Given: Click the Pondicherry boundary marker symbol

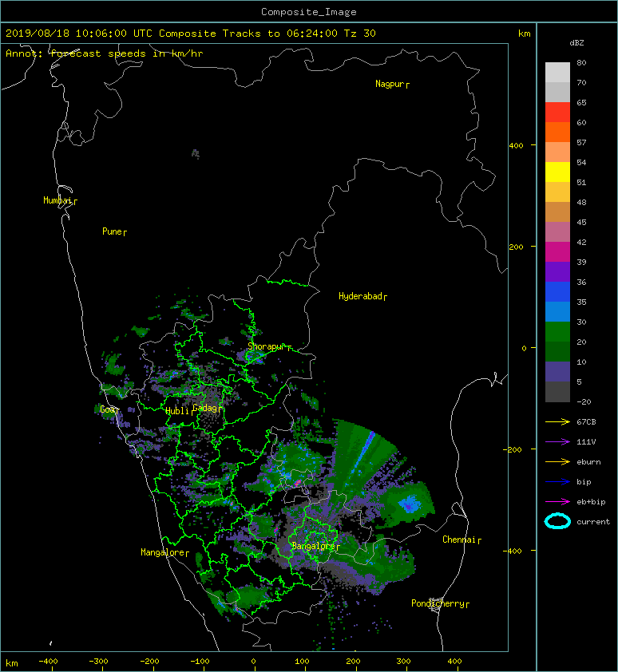Looking at the screenshot, I should (x=436, y=604).
